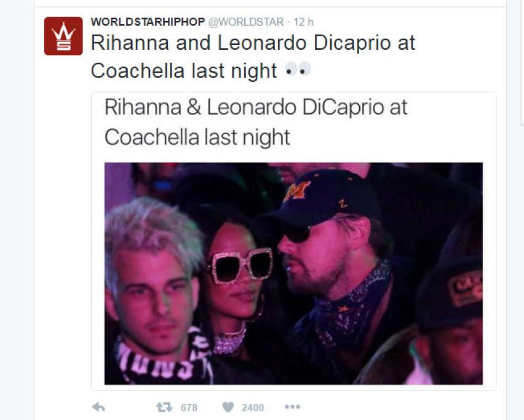Reply to the tweet with arrow icon

[98, 407]
